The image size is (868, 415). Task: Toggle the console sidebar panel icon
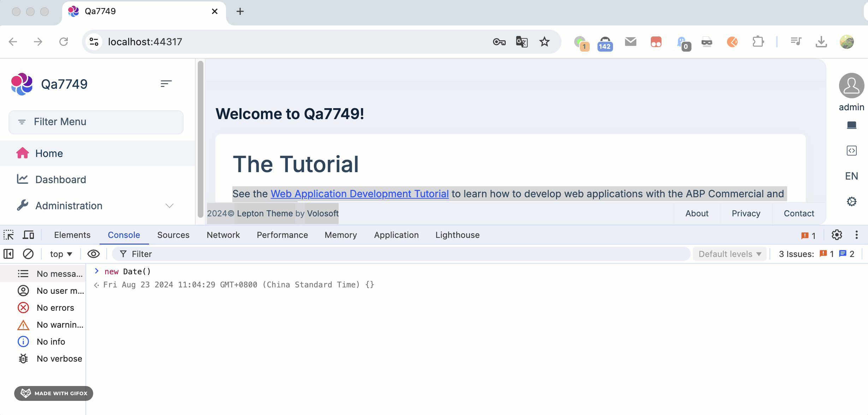[x=8, y=254]
